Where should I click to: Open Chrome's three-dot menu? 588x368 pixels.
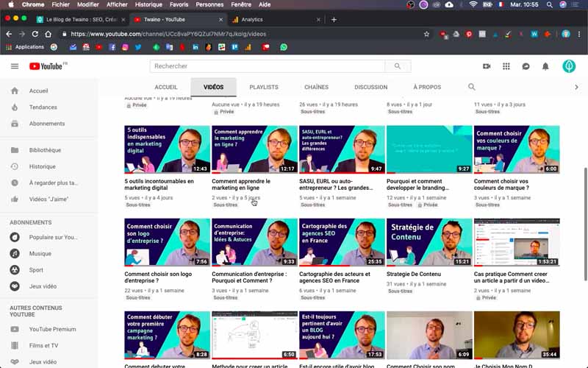[579, 34]
